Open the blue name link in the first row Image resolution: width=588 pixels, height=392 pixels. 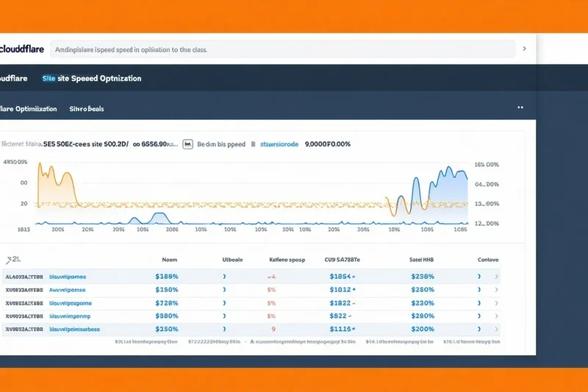point(67,277)
